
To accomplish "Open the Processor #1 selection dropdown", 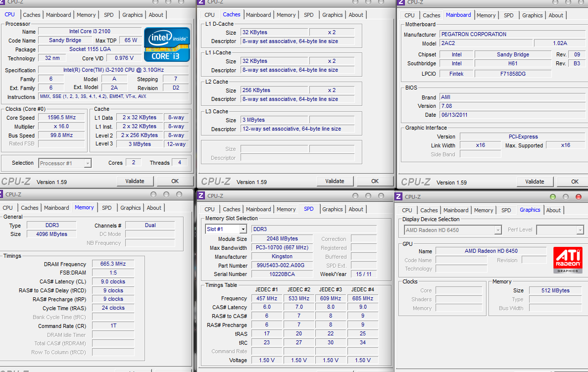I will coord(87,163).
